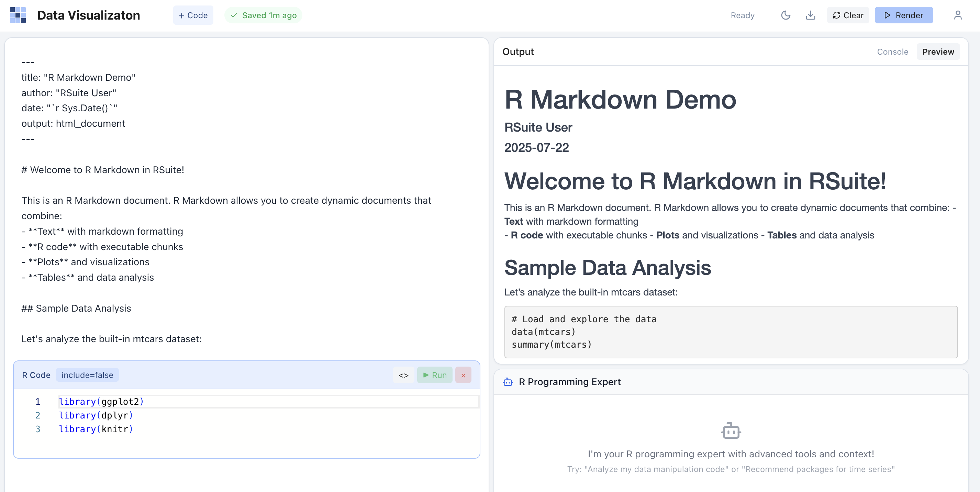Click the Data Visualizaton project title
This screenshot has width=980, height=492.
point(89,15)
